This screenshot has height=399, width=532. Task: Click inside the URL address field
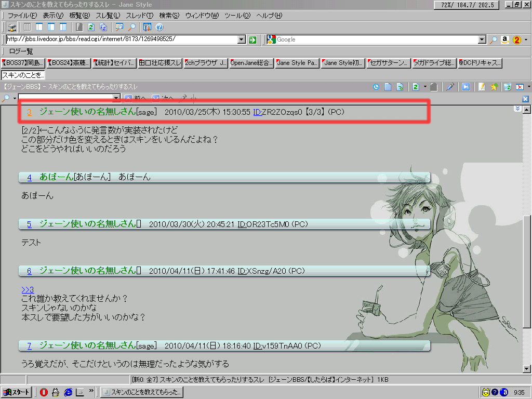[x=122, y=39]
